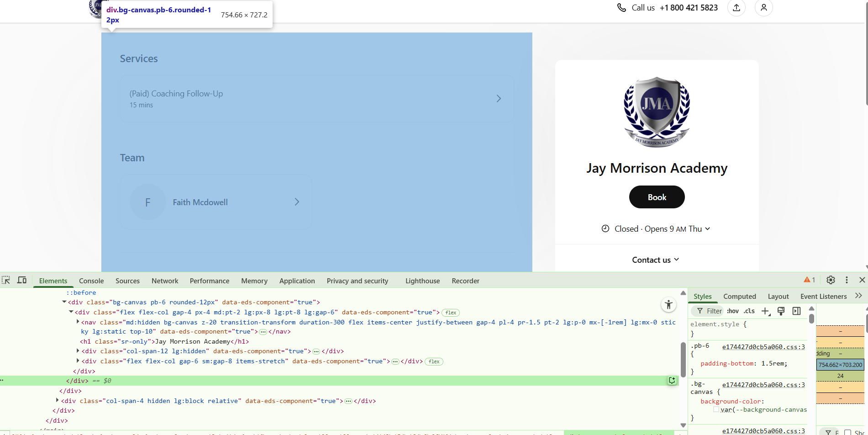Open Faith Mcdowell team member card
The height and width of the screenshot is (435, 868).
[x=216, y=202]
